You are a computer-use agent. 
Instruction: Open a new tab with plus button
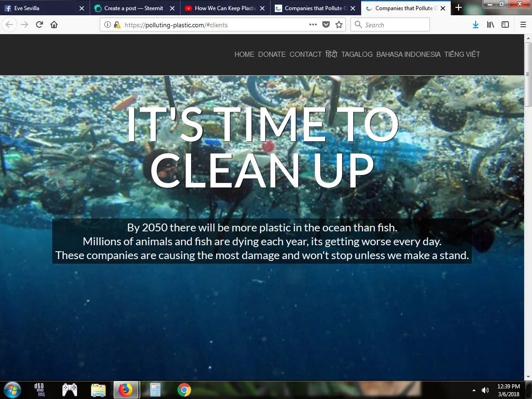[x=459, y=8]
